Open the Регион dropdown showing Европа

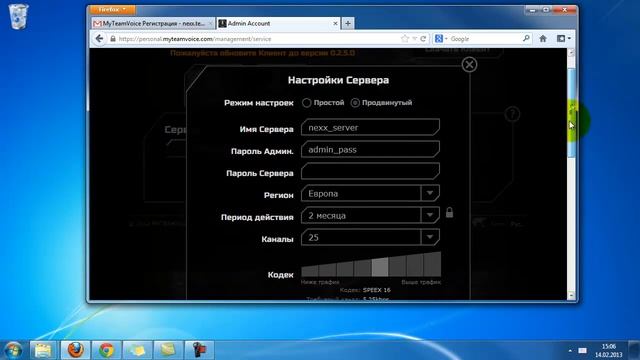coord(370,193)
